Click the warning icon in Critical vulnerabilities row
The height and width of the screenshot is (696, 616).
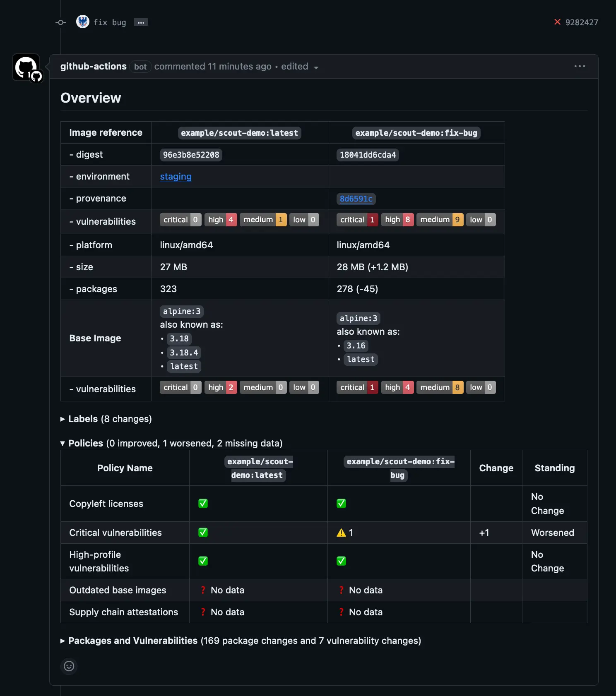click(x=341, y=533)
